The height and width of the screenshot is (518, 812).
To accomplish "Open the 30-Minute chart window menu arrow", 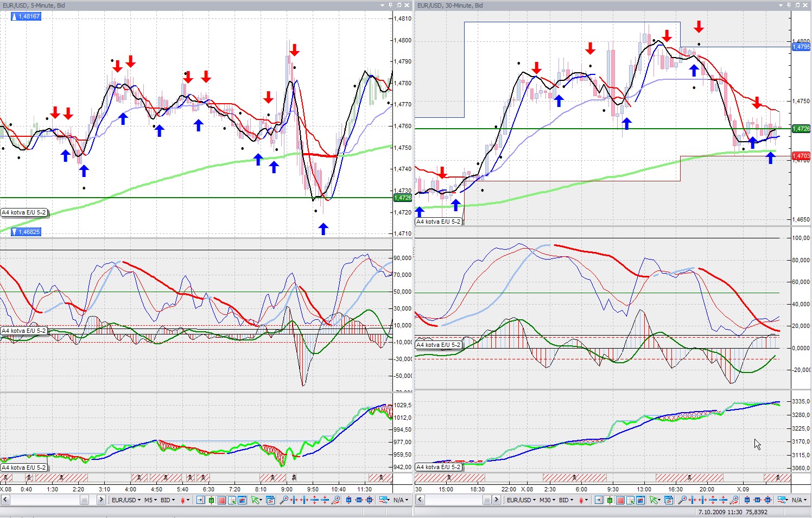I will [x=782, y=5].
